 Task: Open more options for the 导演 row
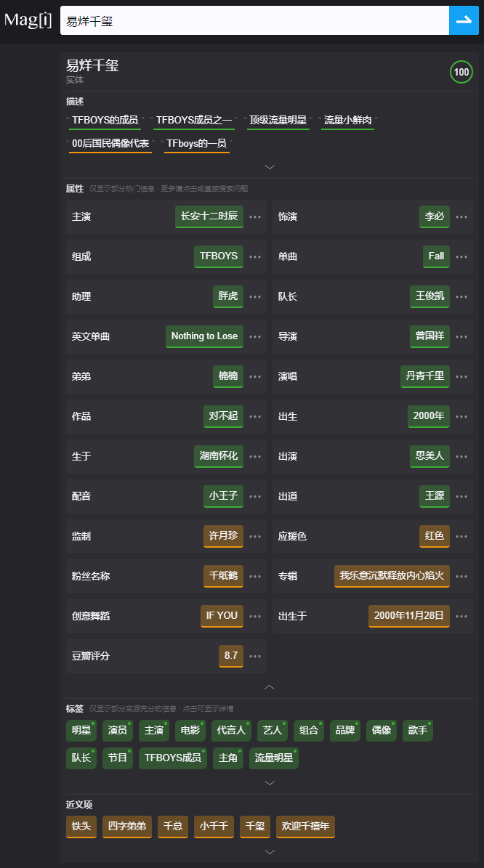point(462,336)
